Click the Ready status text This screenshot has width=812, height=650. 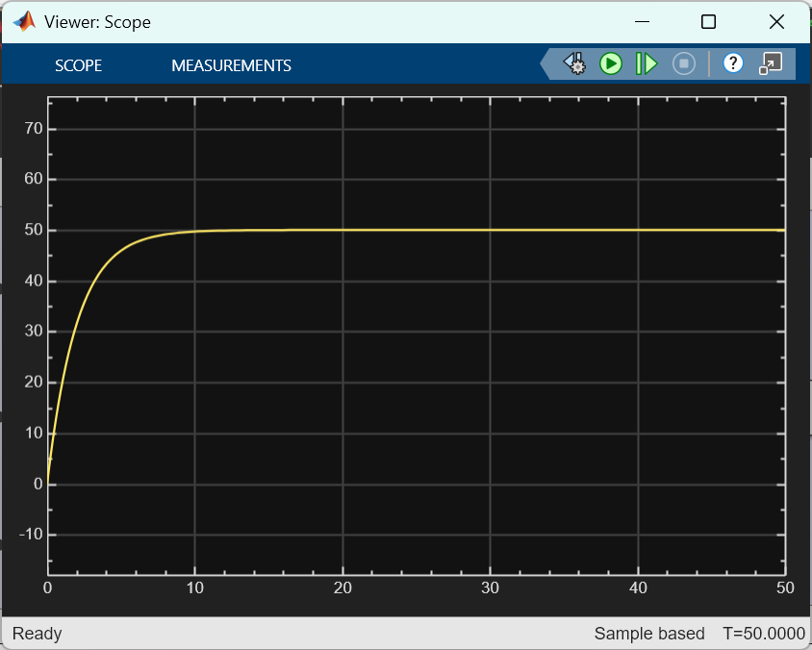[37, 634]
